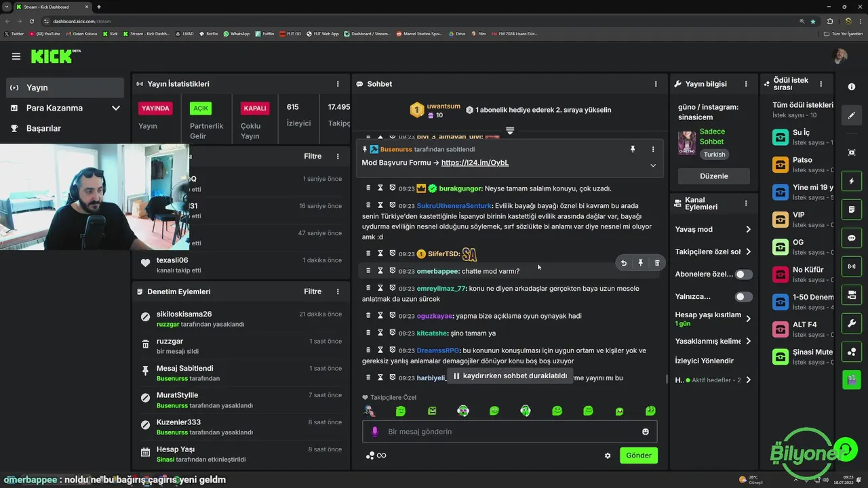Image resolution: width=868 pixels, height=488 pixels.
Task: Open the WhatsApp bookmark
Action: [x=235, y=33]
